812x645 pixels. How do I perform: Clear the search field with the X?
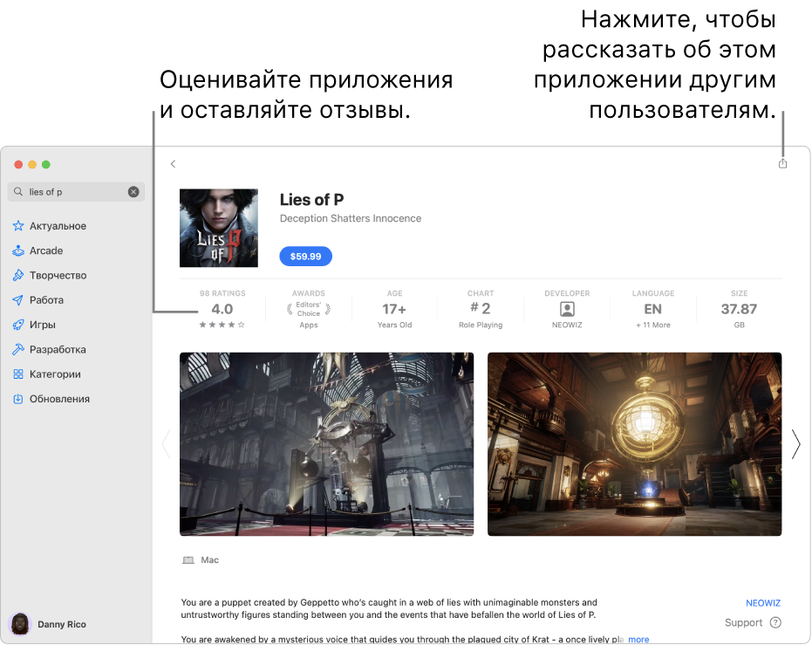pyautogui.click(x=133, y=192)
